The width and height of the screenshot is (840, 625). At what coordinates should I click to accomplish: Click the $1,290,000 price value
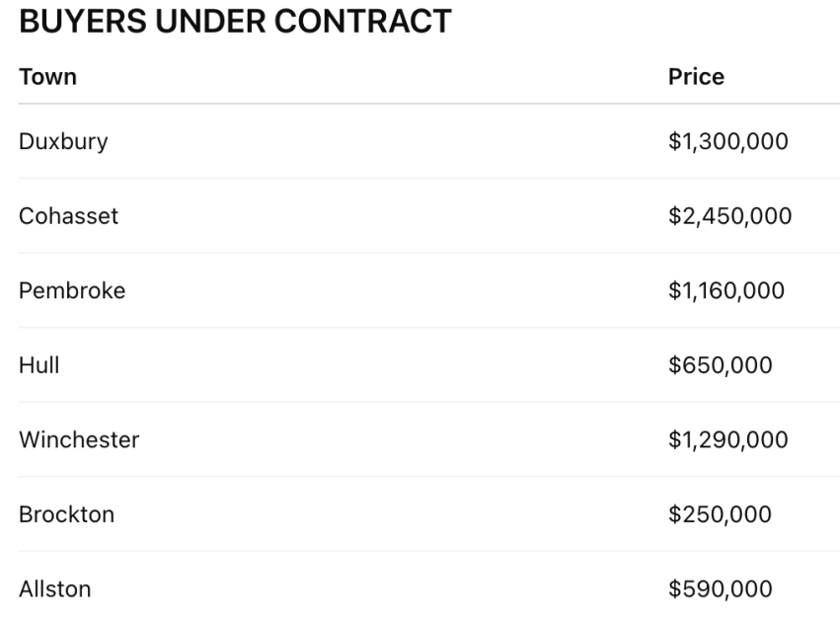pyautogui.click(x=728, y=440)
